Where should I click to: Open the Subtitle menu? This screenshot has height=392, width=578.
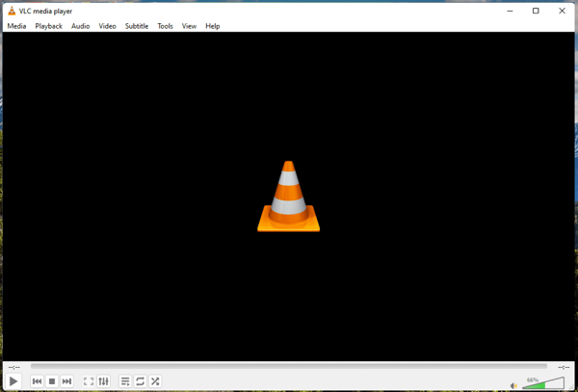click(137, 26)
